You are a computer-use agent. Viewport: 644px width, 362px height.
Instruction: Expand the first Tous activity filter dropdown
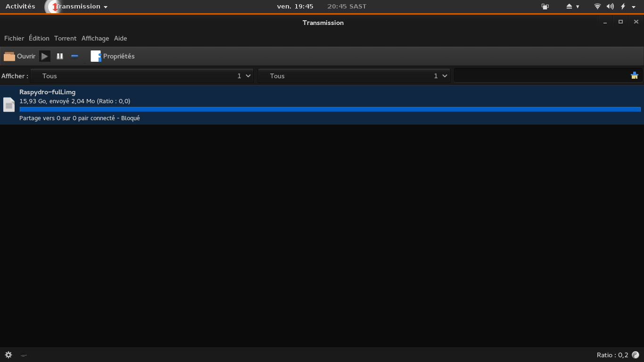coord(142,76)
